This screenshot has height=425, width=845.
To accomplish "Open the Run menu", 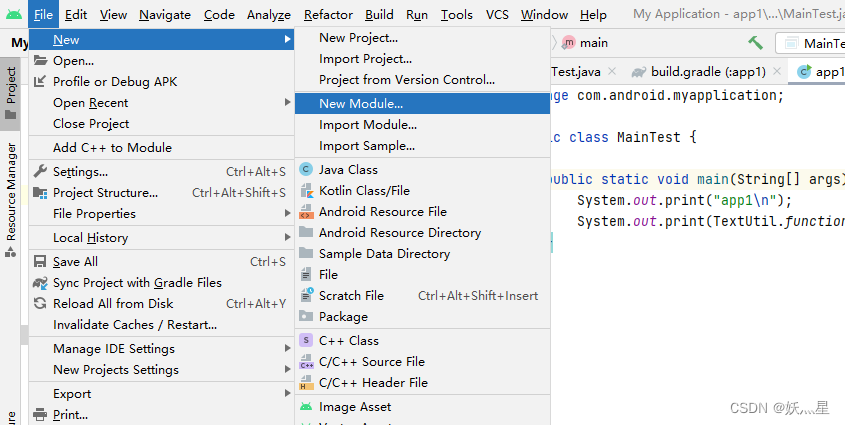I will click(x=417, y=15).
